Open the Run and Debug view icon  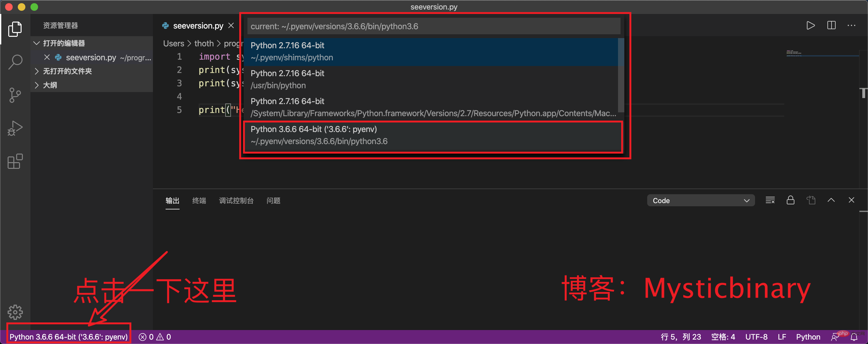point(15,128)
